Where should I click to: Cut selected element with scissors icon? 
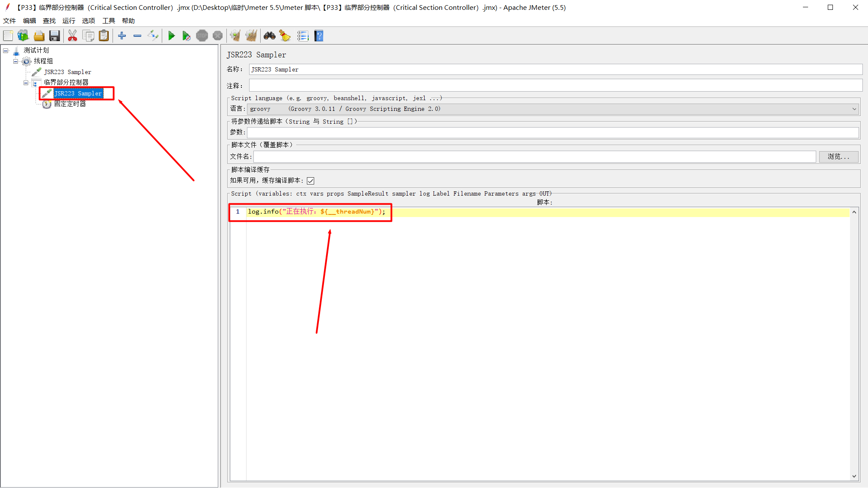pyautogui.click(x=72, y=36)
